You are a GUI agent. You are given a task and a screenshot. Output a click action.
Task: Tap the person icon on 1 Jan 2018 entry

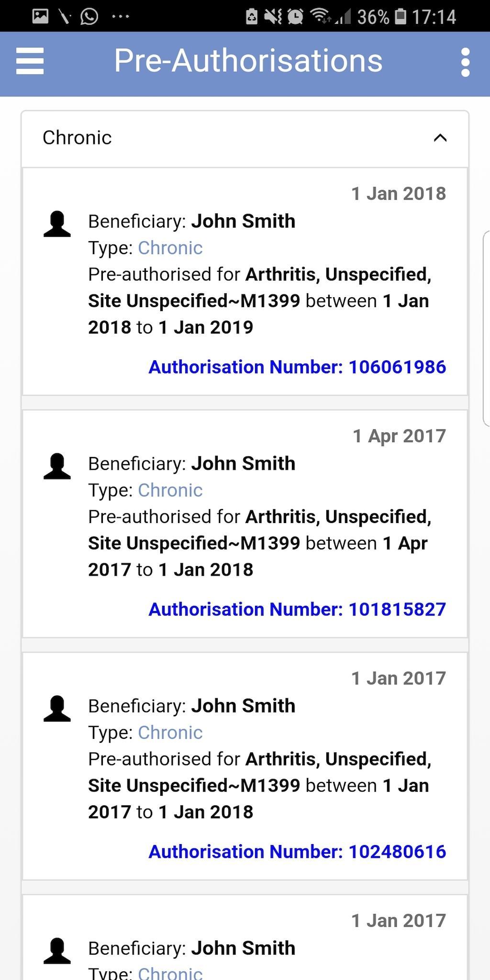pyautogui.click(x=57, y=224)
